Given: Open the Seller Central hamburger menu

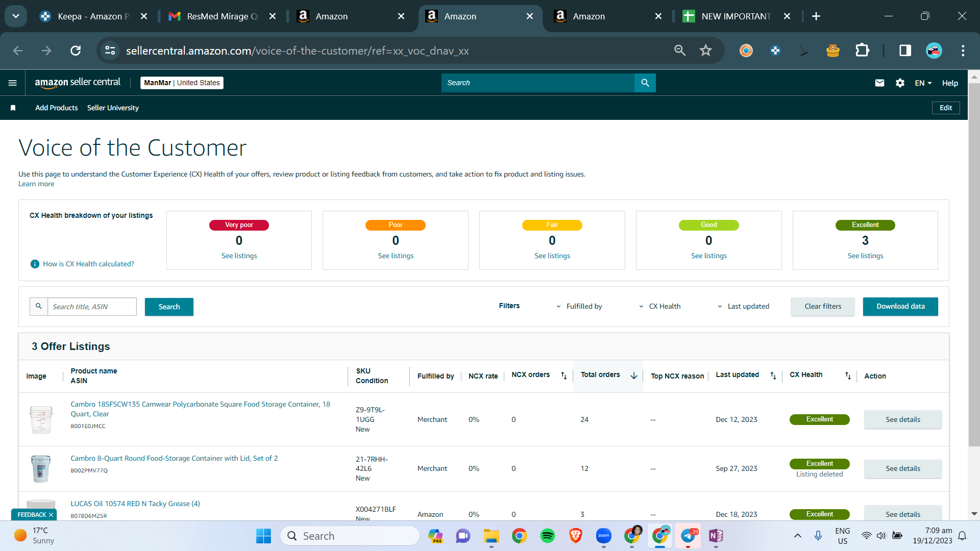Looking at the screenshot, I should (x=13, y=83).
